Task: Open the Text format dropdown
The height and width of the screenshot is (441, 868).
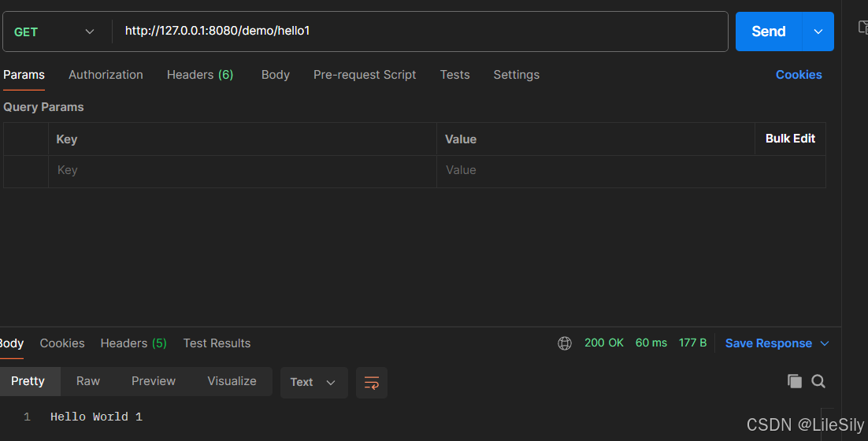Action: (313, 383)
